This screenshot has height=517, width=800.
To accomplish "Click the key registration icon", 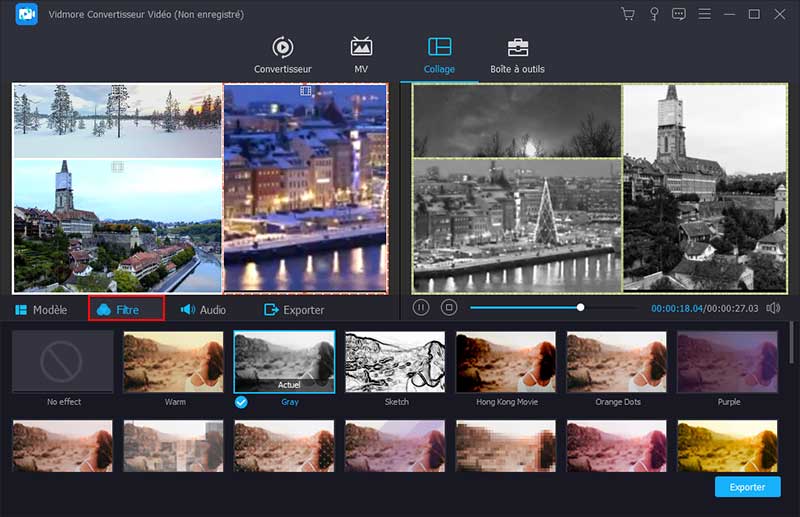I will click(654, 14).
